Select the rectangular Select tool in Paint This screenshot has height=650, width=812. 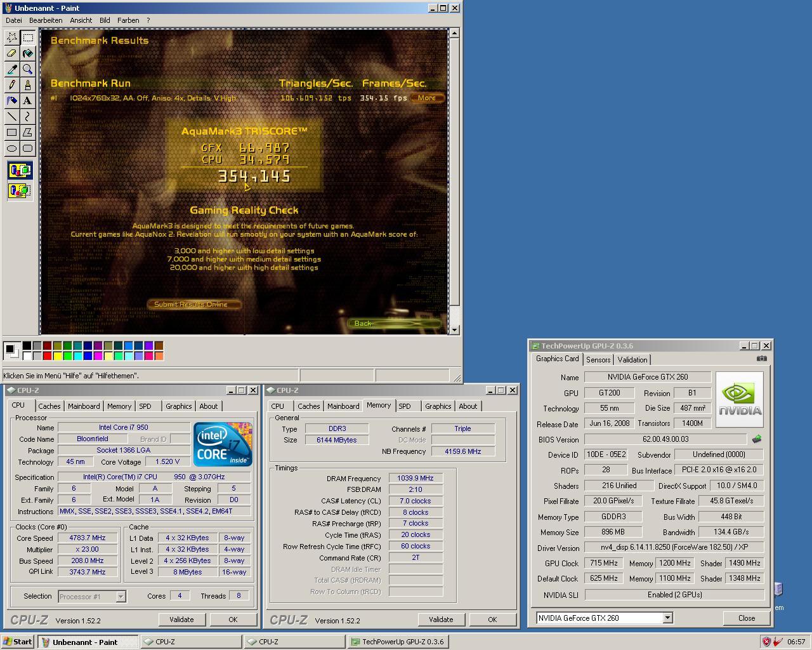(x=28, y=37)
